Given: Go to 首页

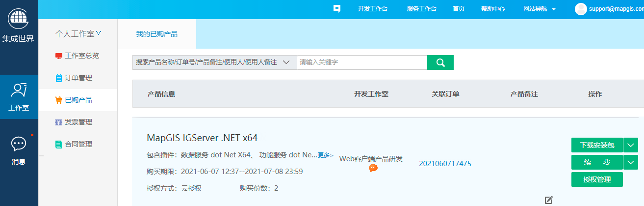Looking at the screenshot, I should click(459, 9).
